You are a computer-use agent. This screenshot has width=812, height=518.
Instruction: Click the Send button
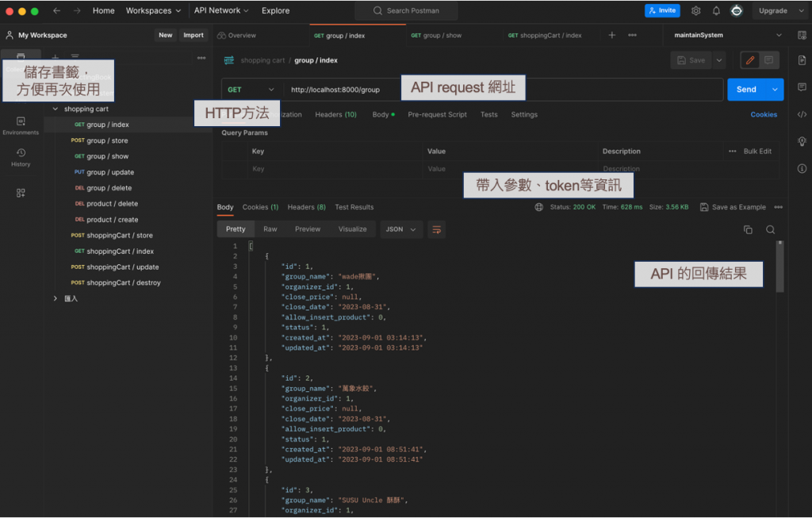point(746,90)
